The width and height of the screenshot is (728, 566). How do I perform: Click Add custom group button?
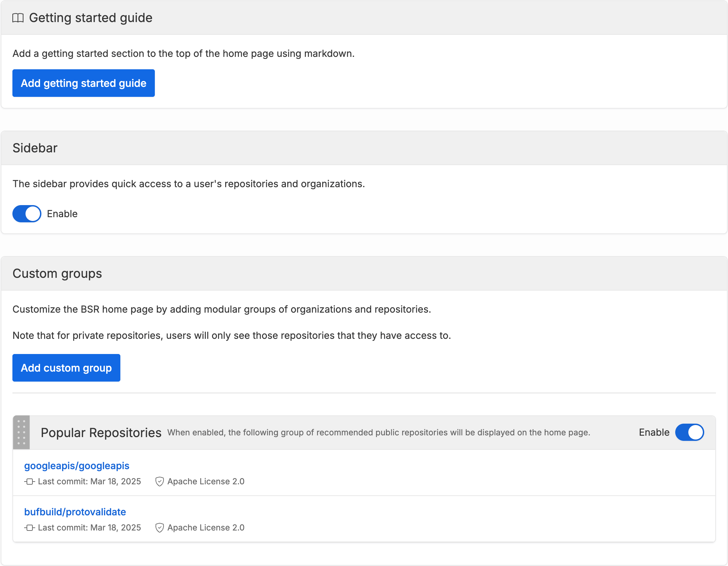point(66,368)
